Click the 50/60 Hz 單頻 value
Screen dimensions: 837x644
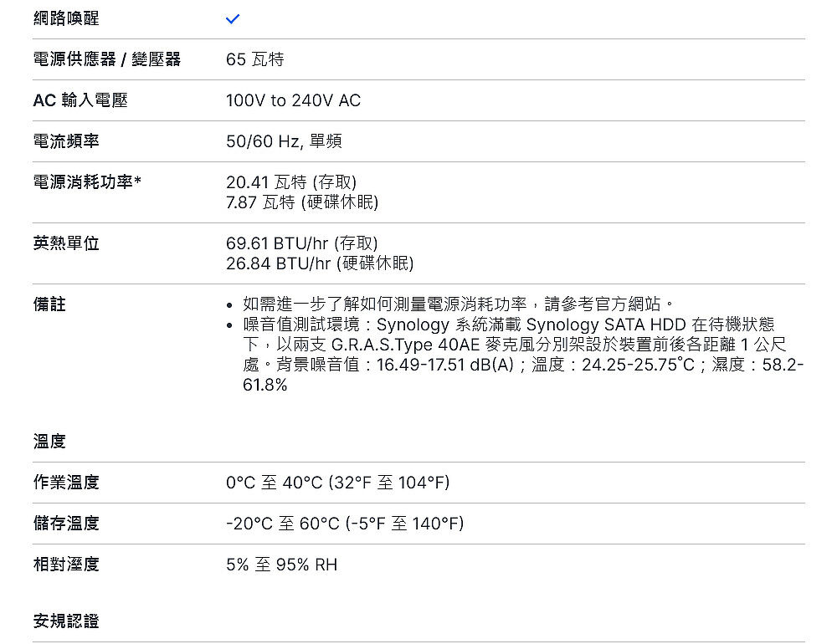click(284, 141)
